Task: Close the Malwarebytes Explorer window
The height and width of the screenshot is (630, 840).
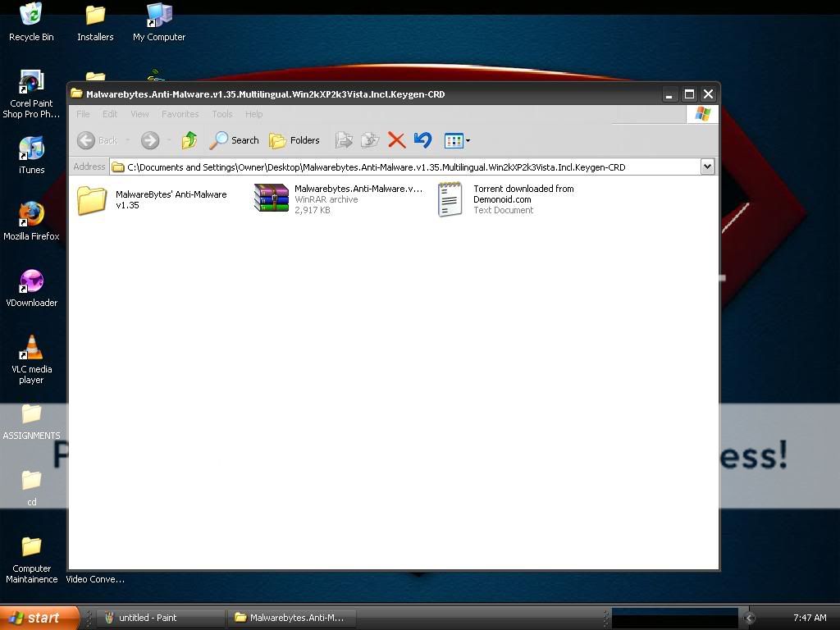Action: (x=708, y=94)
